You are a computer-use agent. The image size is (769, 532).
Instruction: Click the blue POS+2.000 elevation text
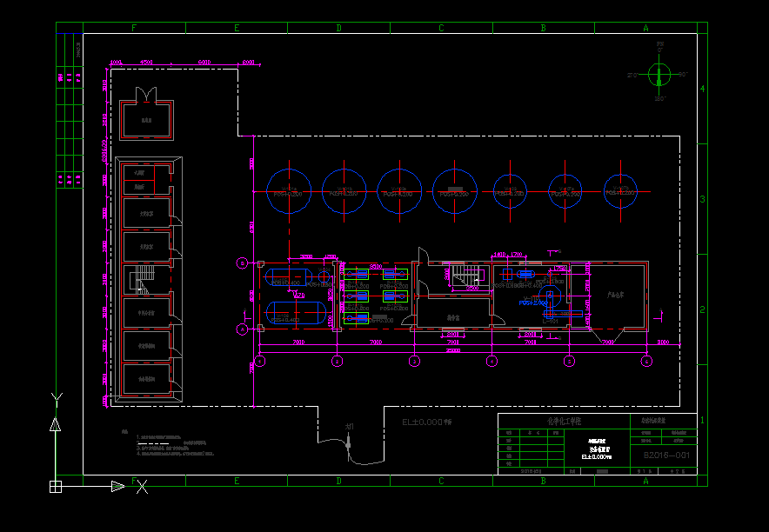[533, 303]
